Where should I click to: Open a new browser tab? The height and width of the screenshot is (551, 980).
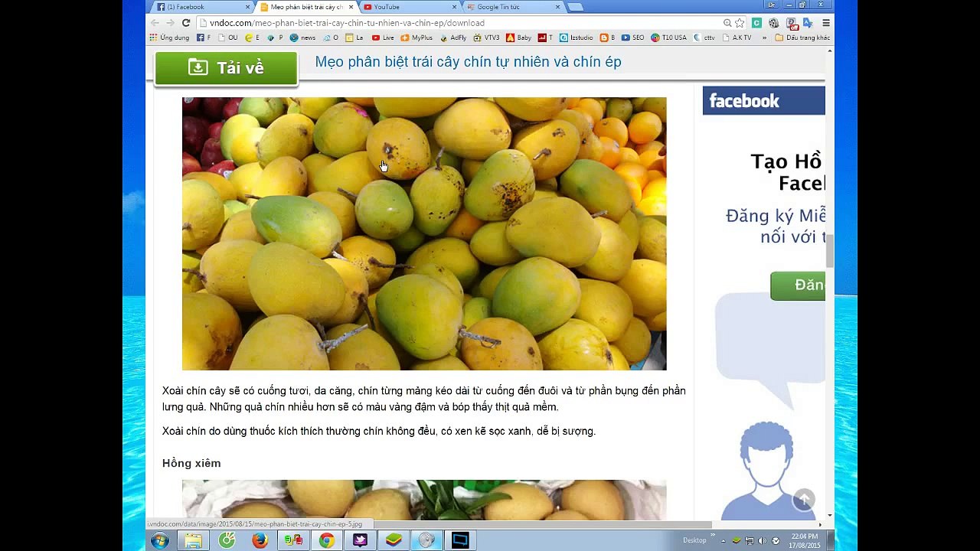(576, 7)
